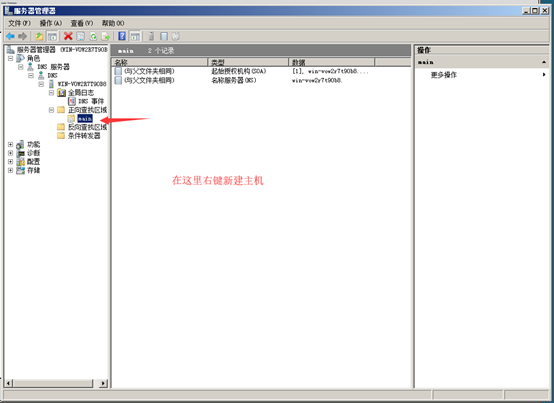The height and width of the screenshot is (403, 554).
Task: Select the 条件转发器 tree item
Action: pos(84,136)
